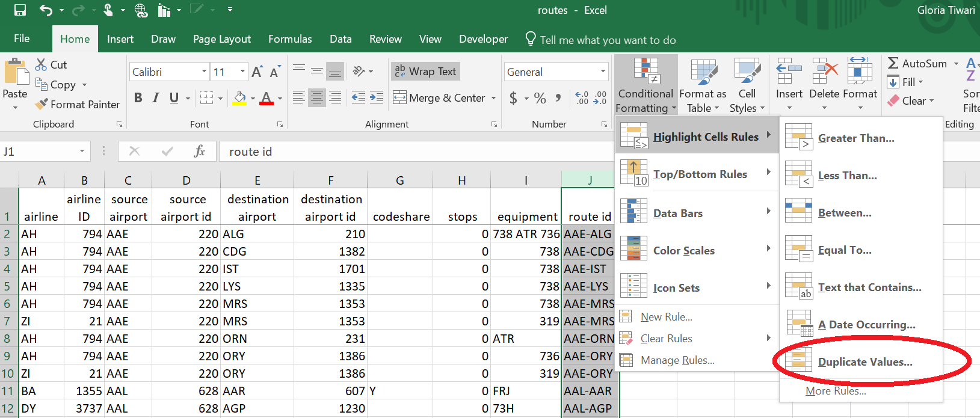
Task: Click the Increase Font Size icon
Action: pyautogui.click(x=257, y=72)
